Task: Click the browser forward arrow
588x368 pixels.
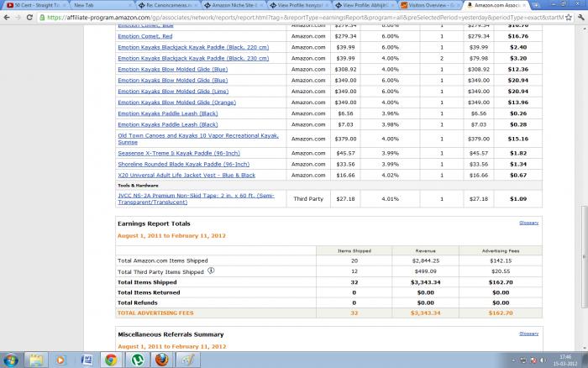Action: (18, 18)
